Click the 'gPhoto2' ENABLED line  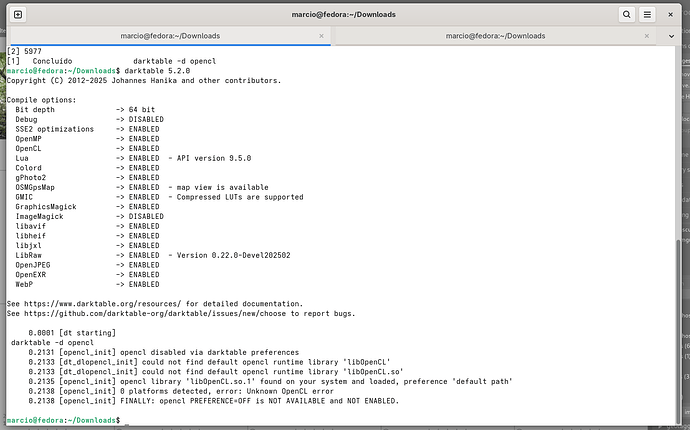point(87,177)
